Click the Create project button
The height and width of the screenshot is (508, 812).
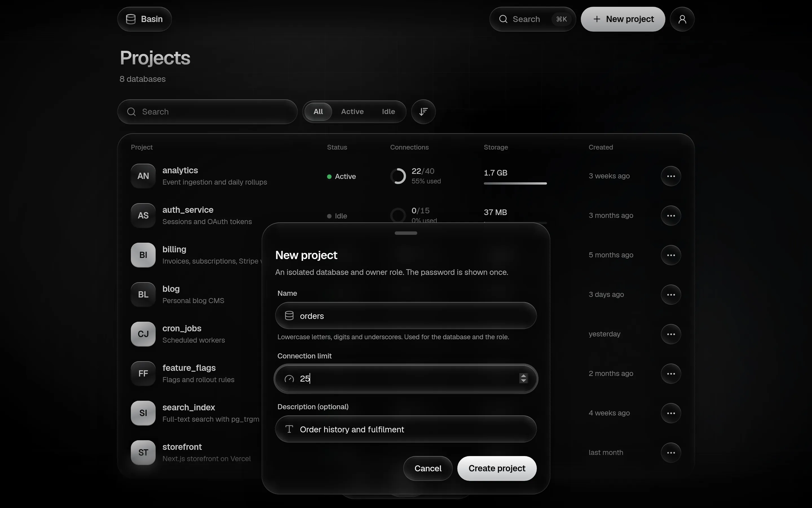pos(497,468)
